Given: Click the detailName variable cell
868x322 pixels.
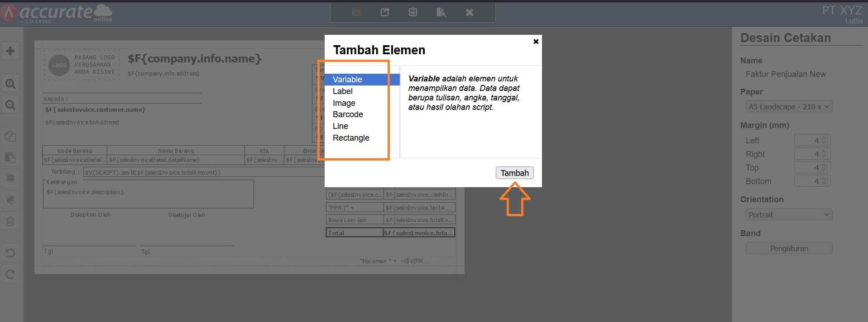Looking at the screenshot, I should pyautogui.click(x=176, y=160).
